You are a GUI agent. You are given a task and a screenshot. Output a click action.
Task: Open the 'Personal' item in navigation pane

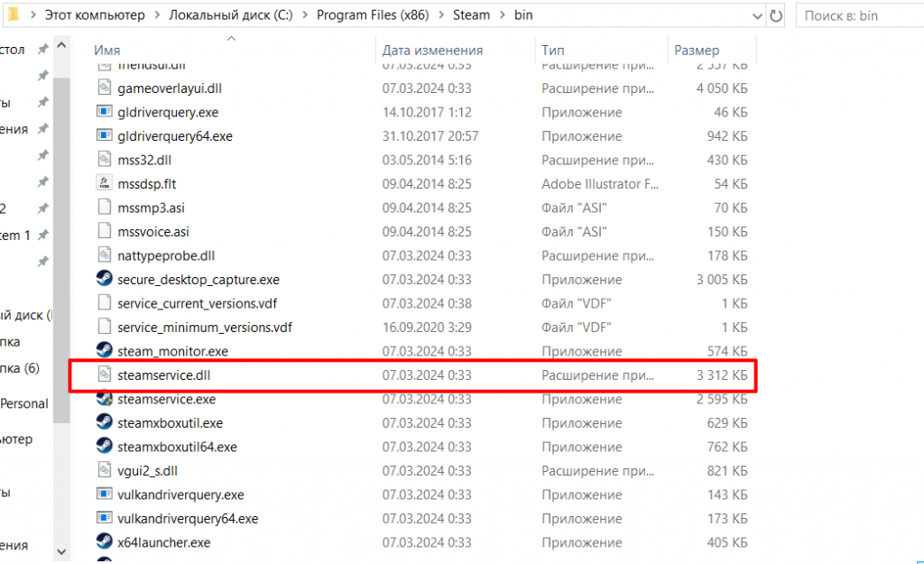[24, 403]
